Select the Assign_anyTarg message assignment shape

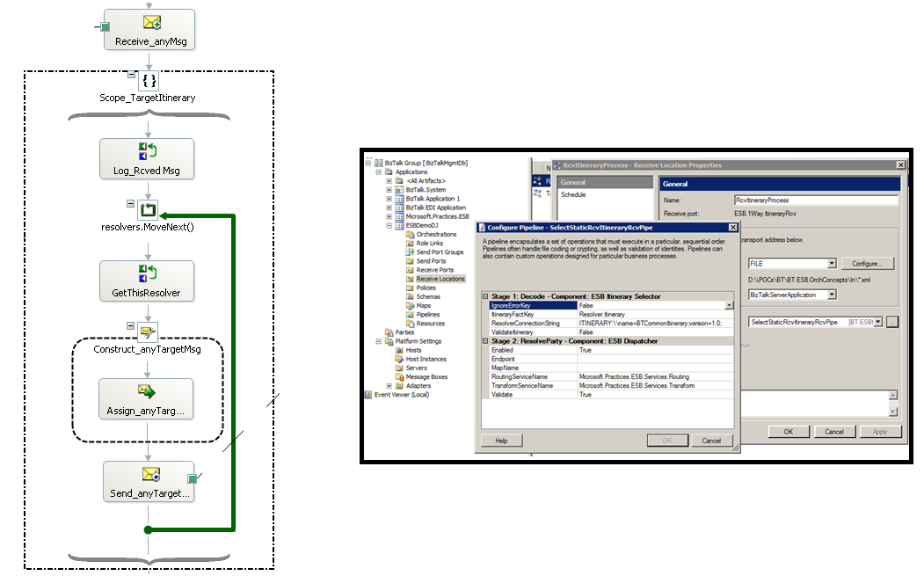tap(146, 398)
